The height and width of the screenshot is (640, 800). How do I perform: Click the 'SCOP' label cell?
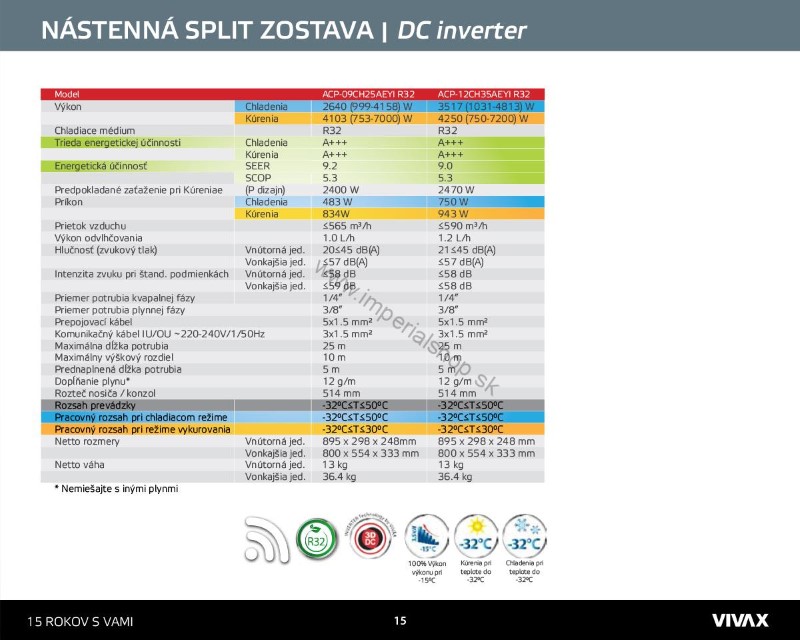coord(258,178)
